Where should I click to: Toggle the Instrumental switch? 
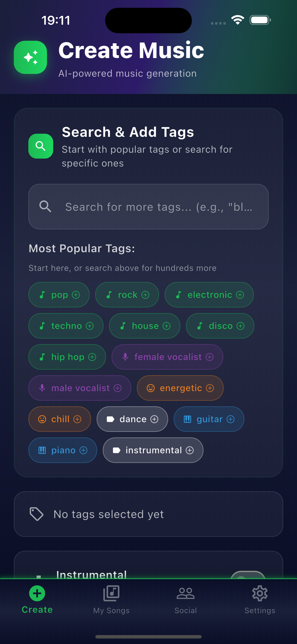(x=248, y=575)
